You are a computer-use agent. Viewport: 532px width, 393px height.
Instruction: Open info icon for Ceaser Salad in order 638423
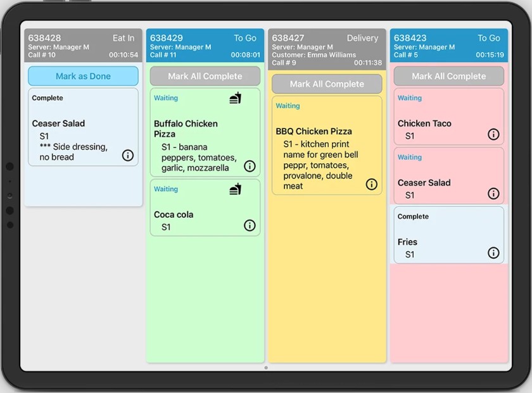pyautogui.click(x=493, y=194)
